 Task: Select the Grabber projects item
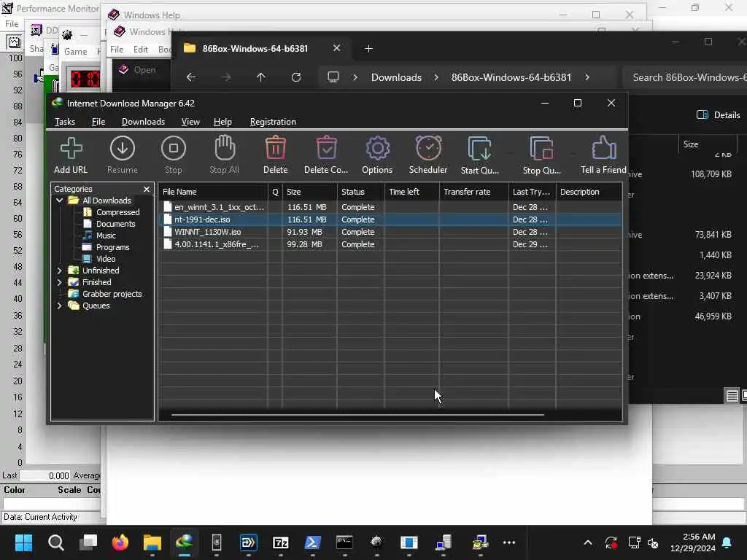click(x=112, y=294)
